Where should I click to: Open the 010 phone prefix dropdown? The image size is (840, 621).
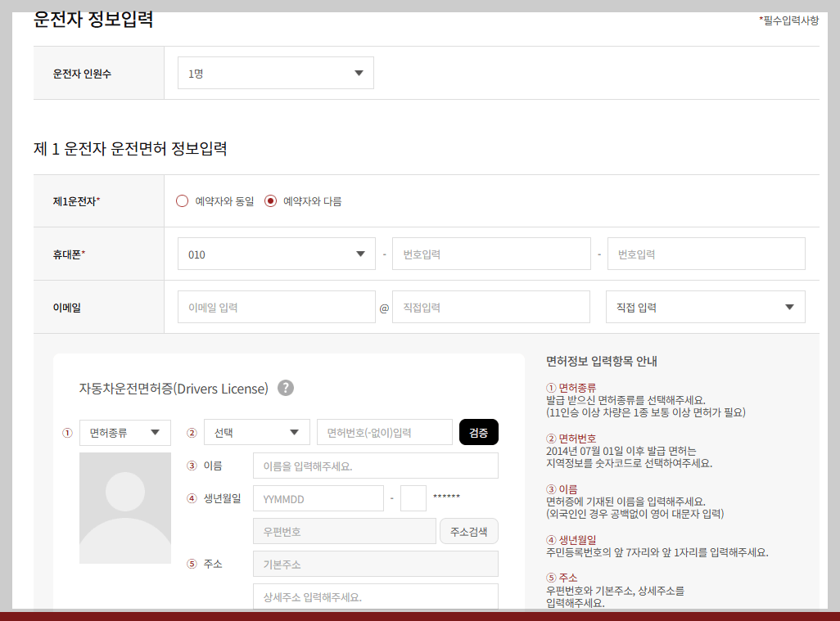point(277,254)
